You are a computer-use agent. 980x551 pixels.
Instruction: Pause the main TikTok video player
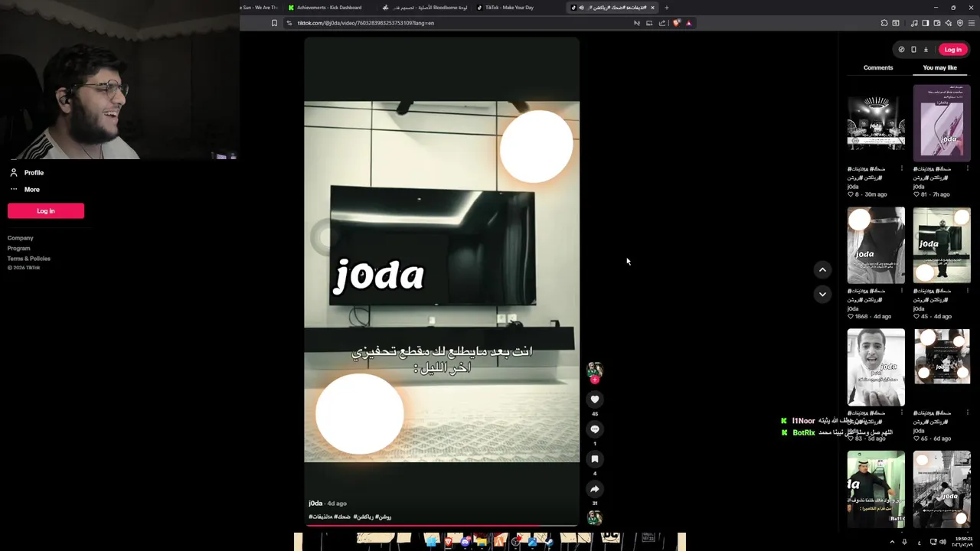[x=442, y=282]
